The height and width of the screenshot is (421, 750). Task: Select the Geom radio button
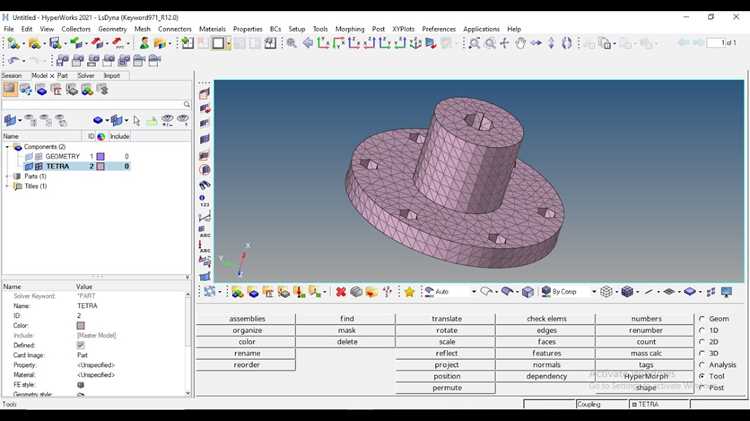coord(702,319)
